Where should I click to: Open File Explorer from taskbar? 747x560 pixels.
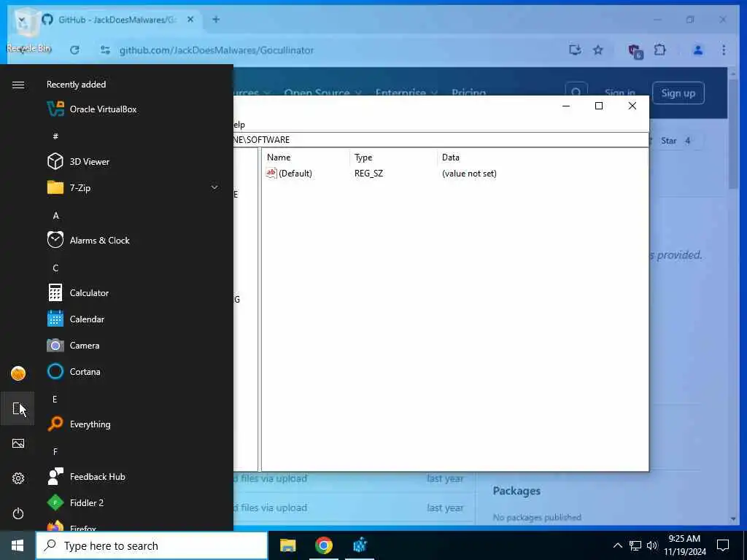point(287,545)
